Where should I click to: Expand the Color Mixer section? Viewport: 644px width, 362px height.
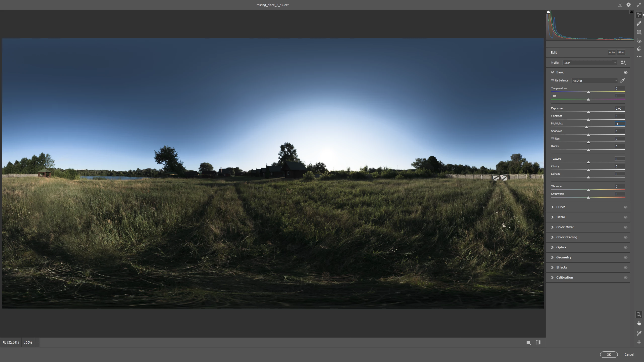[x=565, y=227]
